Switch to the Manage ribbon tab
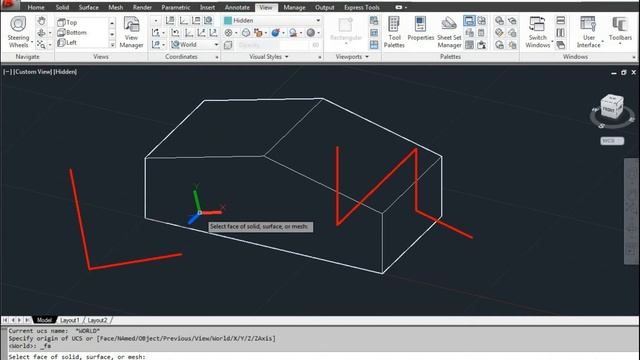Image resolution: width=640 pixels, height=360 pixels. point(294,7)
